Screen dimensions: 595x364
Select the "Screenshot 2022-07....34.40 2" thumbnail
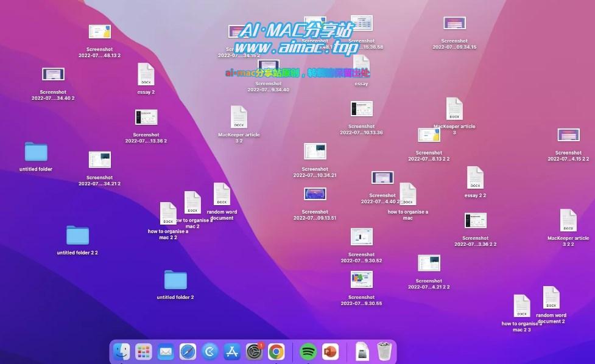(x=53, y=74)
